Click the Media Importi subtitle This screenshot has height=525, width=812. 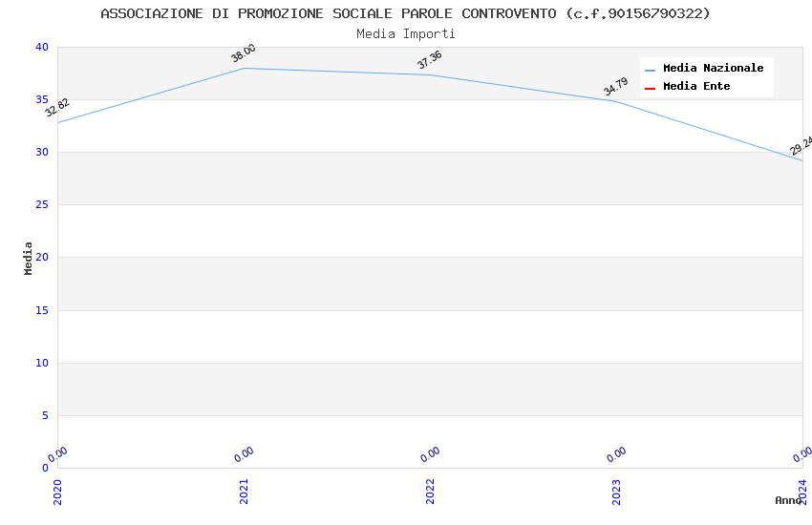tap(406, 34)
